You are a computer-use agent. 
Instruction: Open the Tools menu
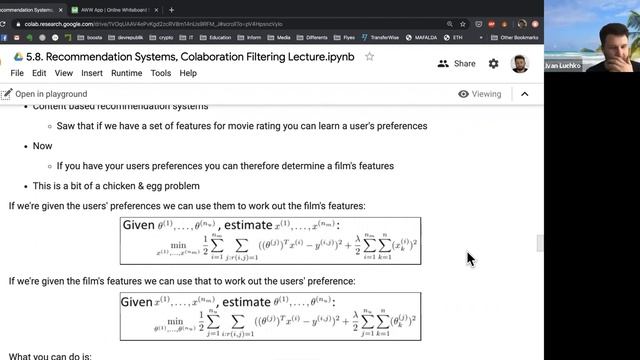click(160, 73)
